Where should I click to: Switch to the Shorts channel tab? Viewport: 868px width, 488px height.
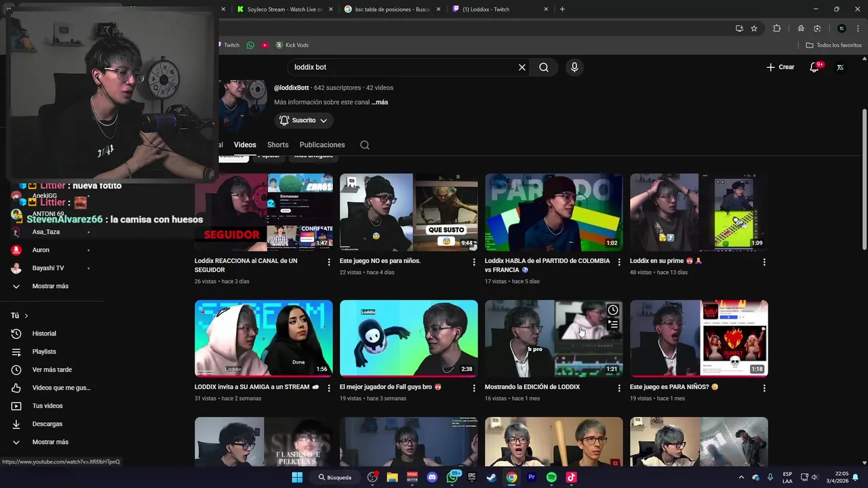pyautogui.click(x=277, y=145)
